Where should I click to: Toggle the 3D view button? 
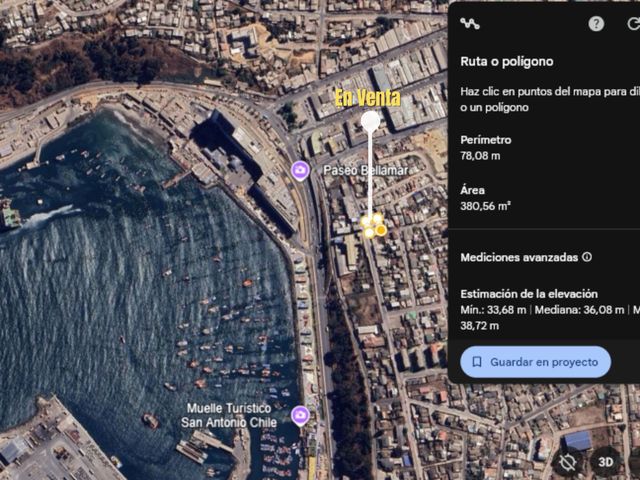605,462
